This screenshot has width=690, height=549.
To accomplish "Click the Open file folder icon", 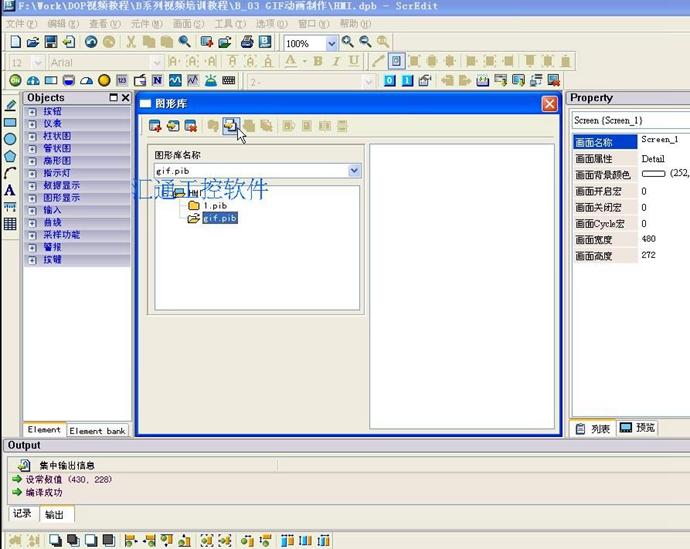I will point(33,42).
